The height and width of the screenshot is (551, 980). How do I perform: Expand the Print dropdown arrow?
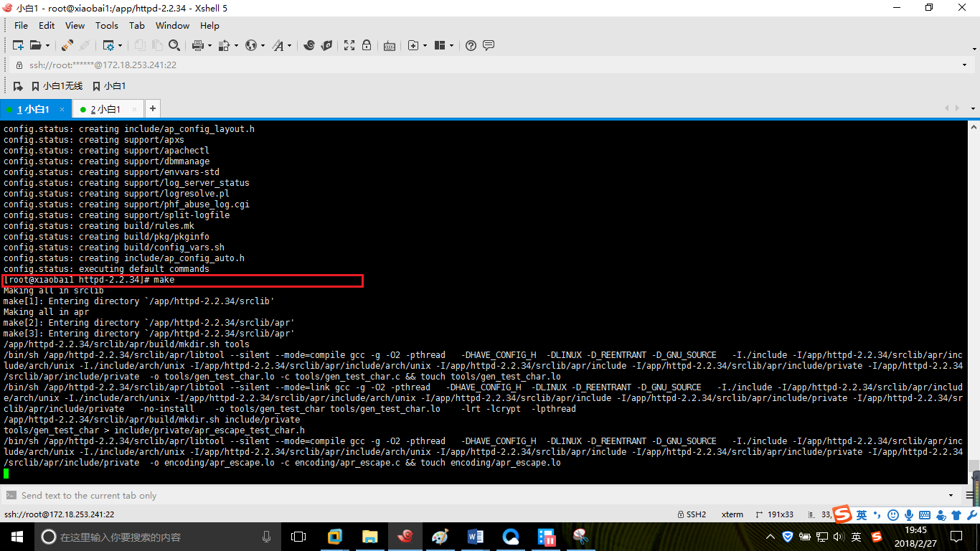pyautogui.click(x=209, y=45)
